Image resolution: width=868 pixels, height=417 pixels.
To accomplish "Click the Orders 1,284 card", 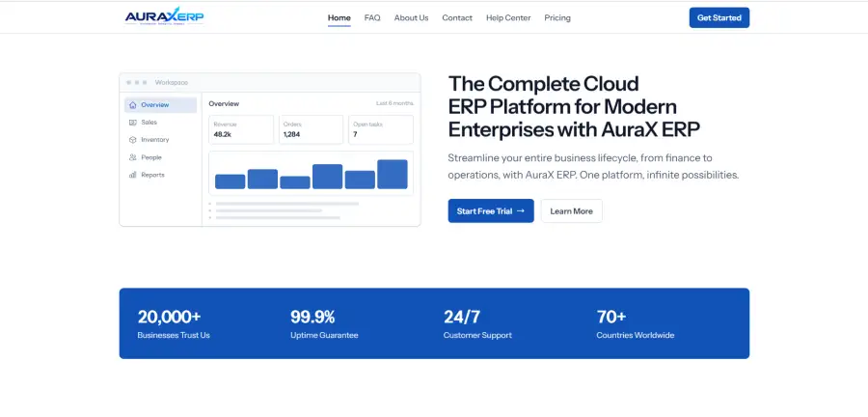I will (x=312, y=129).
